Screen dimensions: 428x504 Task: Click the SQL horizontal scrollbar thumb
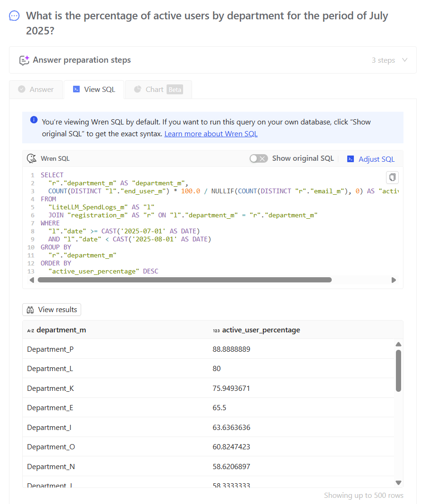click(185, 280)
